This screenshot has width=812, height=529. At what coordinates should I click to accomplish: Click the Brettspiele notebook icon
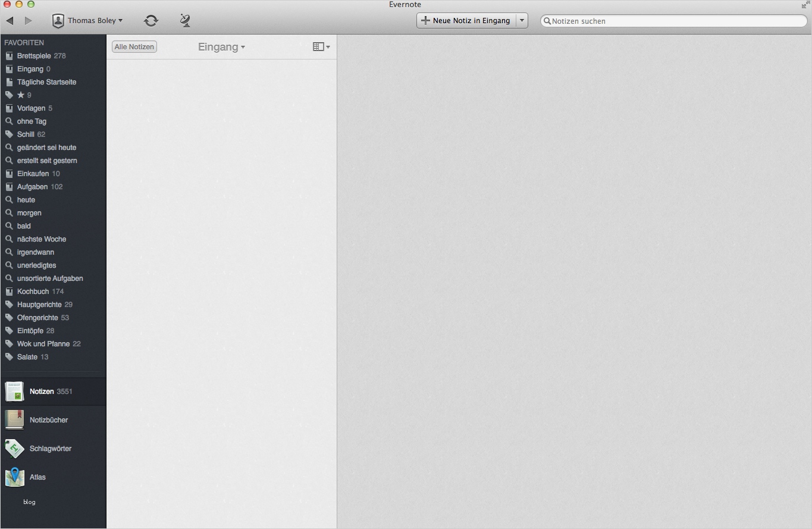(9, 56)
